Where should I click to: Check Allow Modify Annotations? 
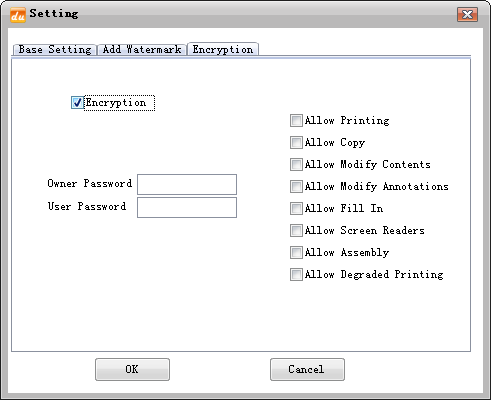(296, 186)
